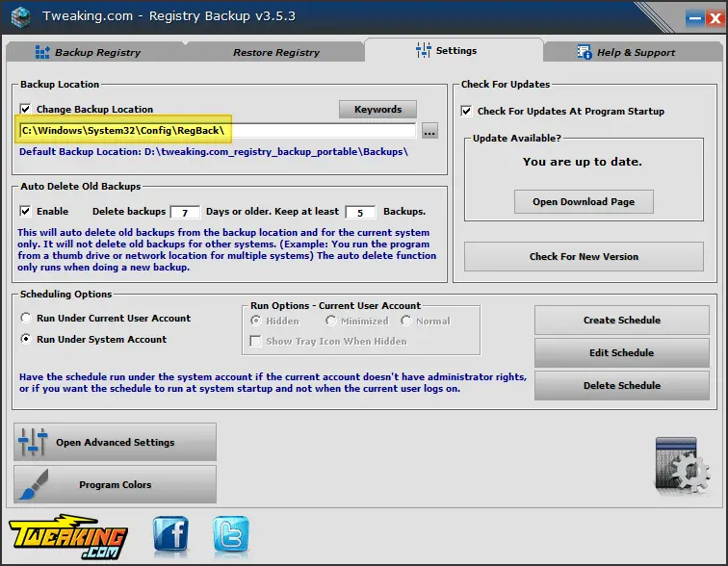Click the sliders icon on Open Advanced Settings
This screenshot has height=566, width=728.
tap(33, 442)
